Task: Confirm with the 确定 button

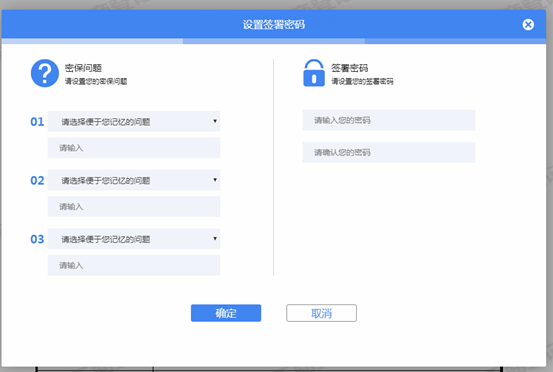Action: pos(226,313)
